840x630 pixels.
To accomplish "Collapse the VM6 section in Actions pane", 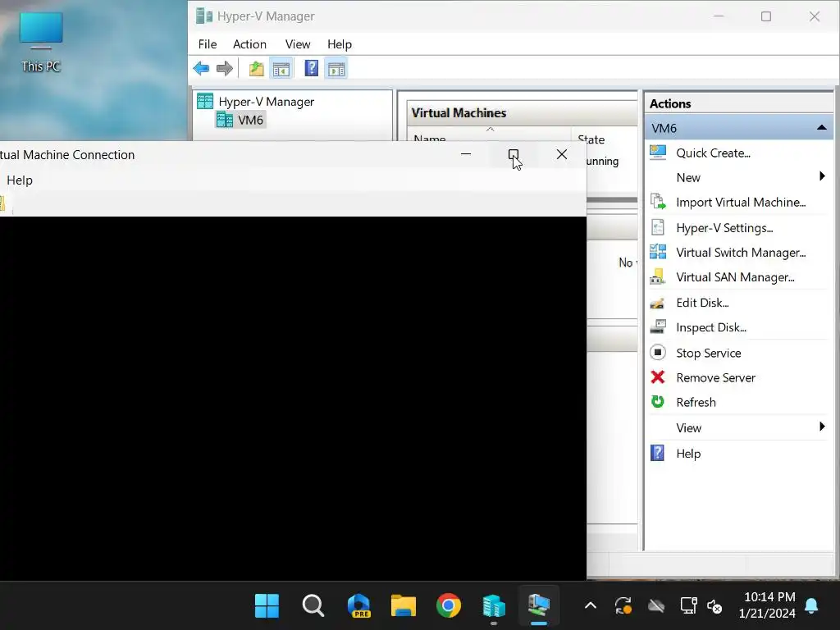I will coord(821,128).
